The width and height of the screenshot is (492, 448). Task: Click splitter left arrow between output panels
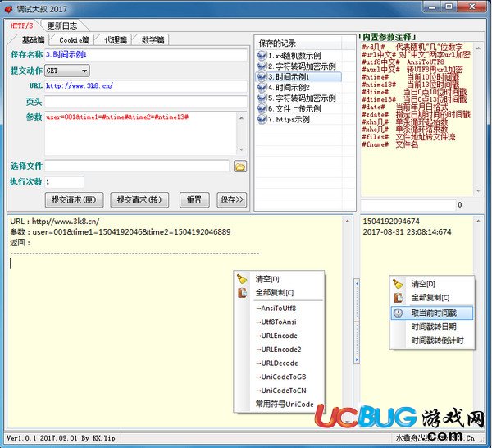pos(357,284)
